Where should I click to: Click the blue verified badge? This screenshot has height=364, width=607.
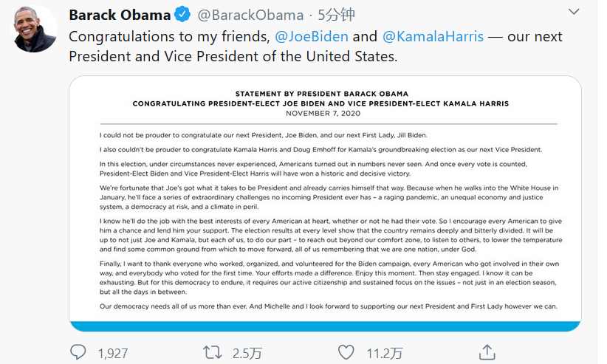pos(183,15)
